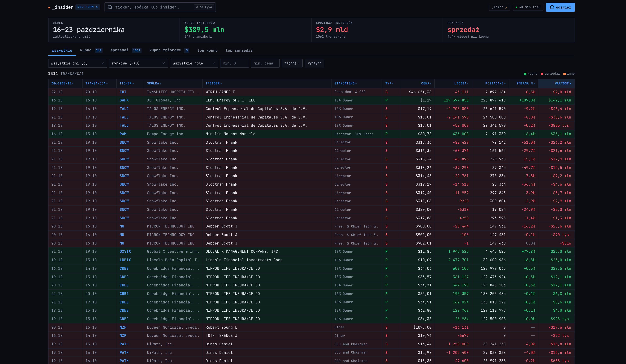Click the refresh arrows icon on odśwież
The width and height of the screenshot is (626, 364).
tap(552, 7)
